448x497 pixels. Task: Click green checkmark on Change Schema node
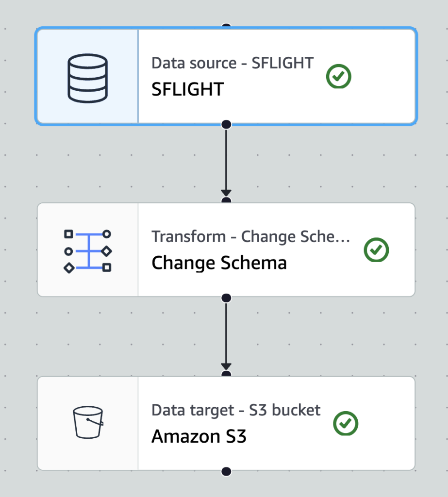pyautogui.click(x=376, y=250)
